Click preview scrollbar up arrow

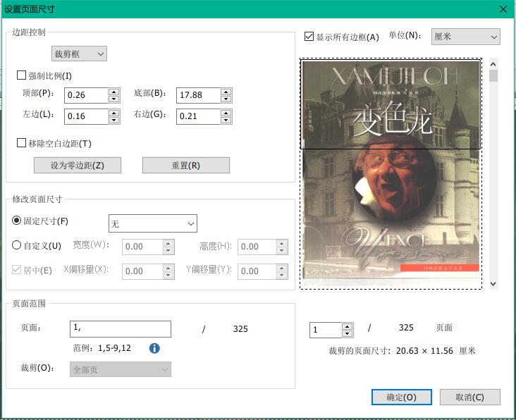(493, 64)
